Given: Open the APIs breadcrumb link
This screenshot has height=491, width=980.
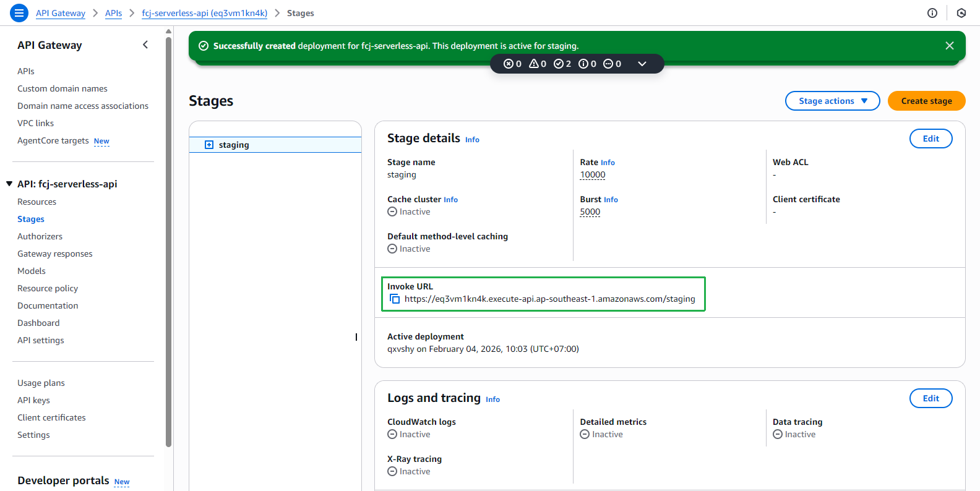Looking at the screenshot, I should [114, 13].
